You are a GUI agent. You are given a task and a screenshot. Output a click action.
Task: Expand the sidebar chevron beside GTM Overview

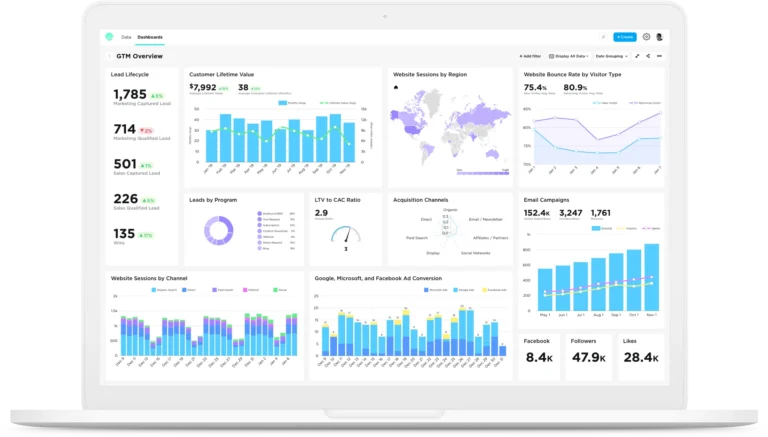click(109, 56)
